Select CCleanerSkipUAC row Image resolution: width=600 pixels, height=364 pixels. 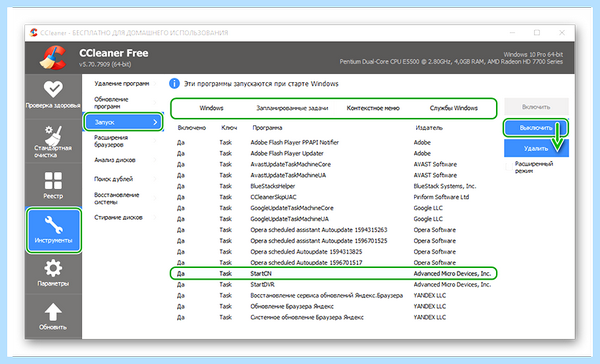click(x=333, y=197)
